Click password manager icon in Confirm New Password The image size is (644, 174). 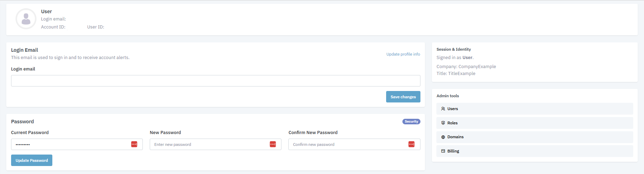[411, 144]
